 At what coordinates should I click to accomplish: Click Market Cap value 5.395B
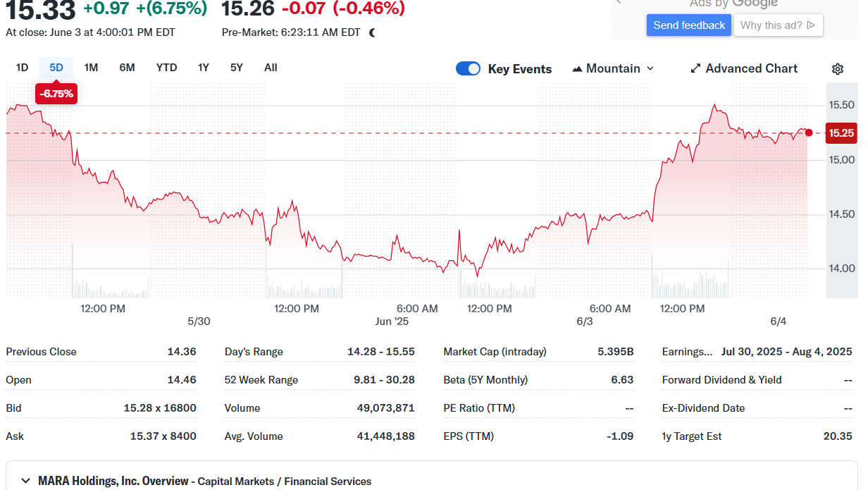616,352
